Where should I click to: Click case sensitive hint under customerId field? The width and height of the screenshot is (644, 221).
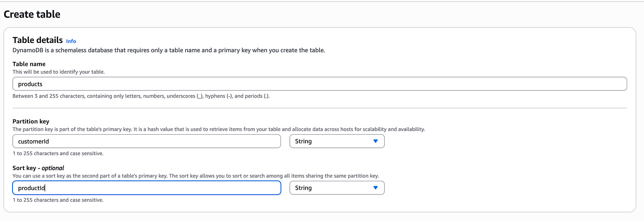coord(58,153)
